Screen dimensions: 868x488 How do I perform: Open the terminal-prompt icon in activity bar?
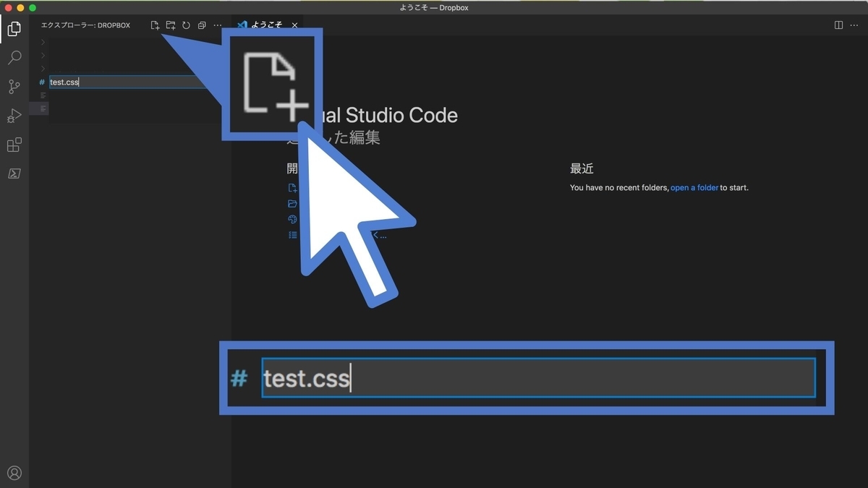click(14, 174)
